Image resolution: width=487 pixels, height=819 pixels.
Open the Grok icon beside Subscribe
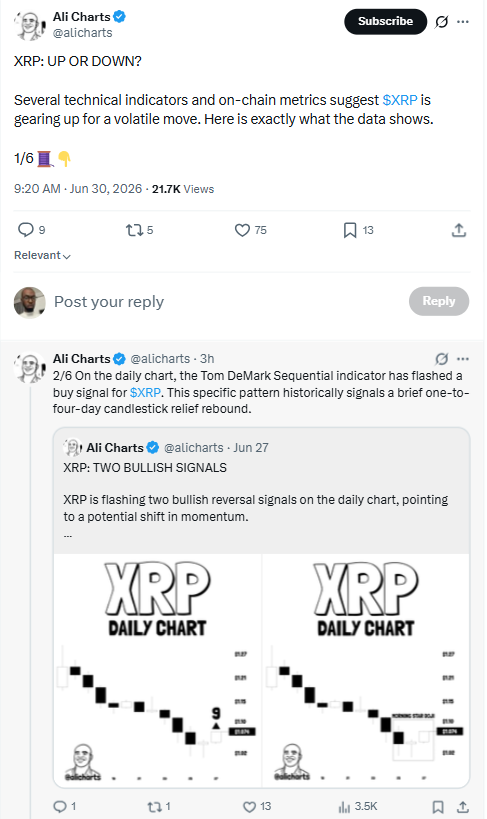pos(442,21)
